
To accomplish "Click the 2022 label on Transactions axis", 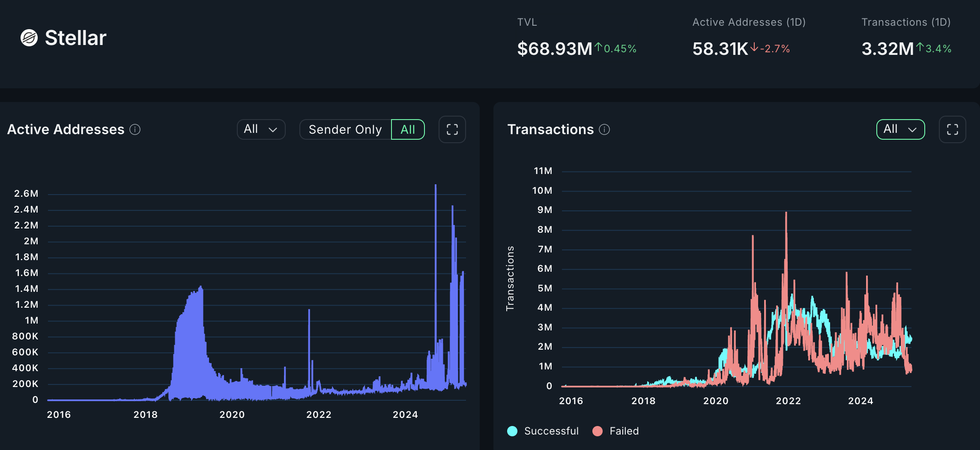I will pyautogui.click(x=789, y=401).
